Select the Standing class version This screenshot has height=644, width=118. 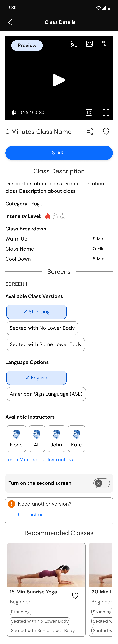click(x=37, y=312)
